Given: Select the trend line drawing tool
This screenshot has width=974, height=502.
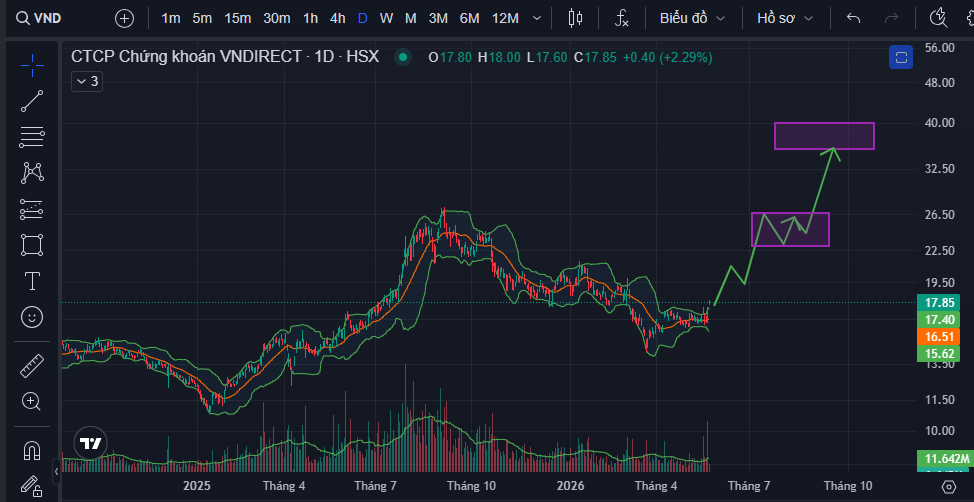Looking at the screenshot, I should [32, 101].
